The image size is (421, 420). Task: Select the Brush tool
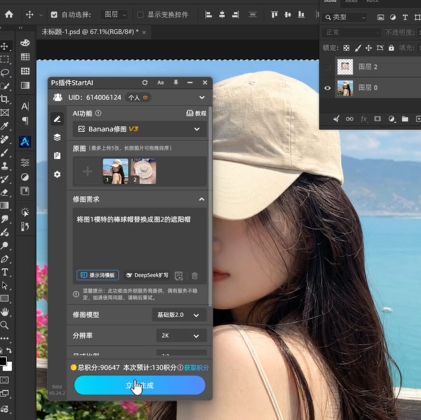click(5, 153)
